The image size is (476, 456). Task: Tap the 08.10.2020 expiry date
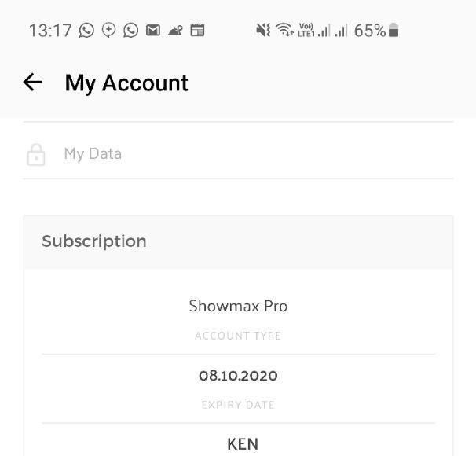pos(238,376)
